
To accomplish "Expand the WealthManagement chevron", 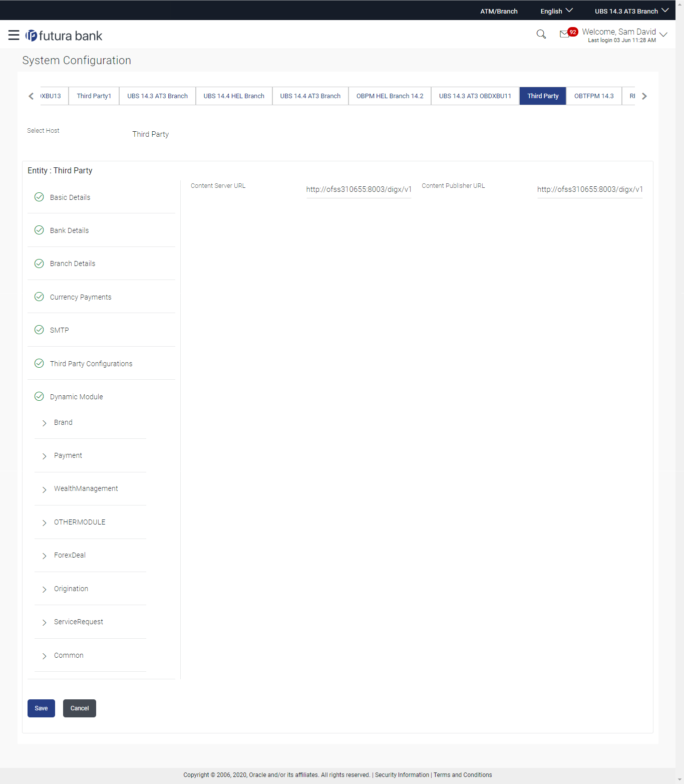I will pyautogui.click(x=44, y=489).
